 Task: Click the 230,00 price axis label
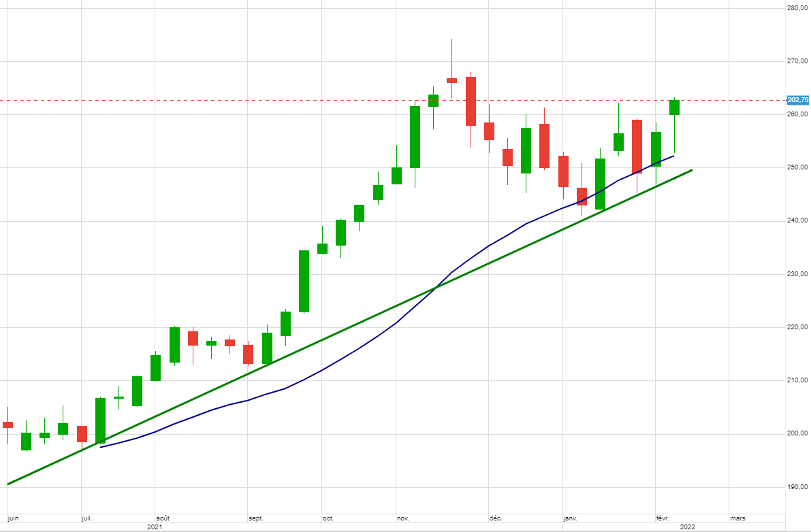(x=797, y=274)
